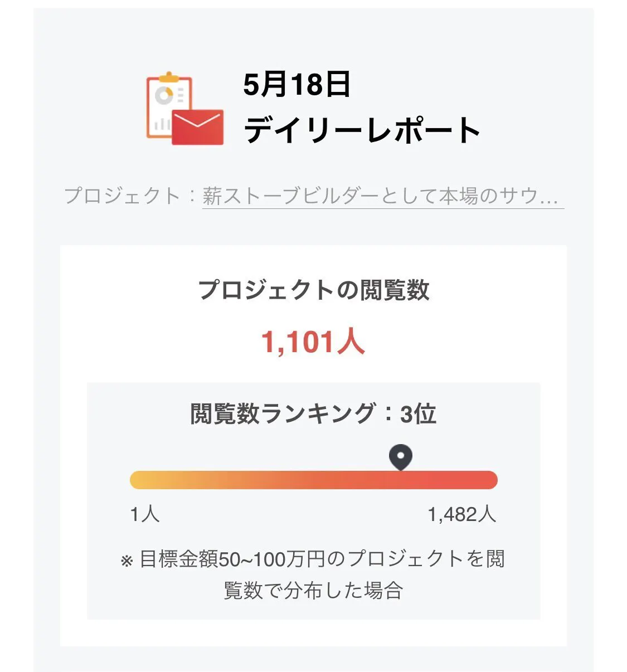
Task: Click the middle of the gradient ranking bar
Action: coord(313,480)
